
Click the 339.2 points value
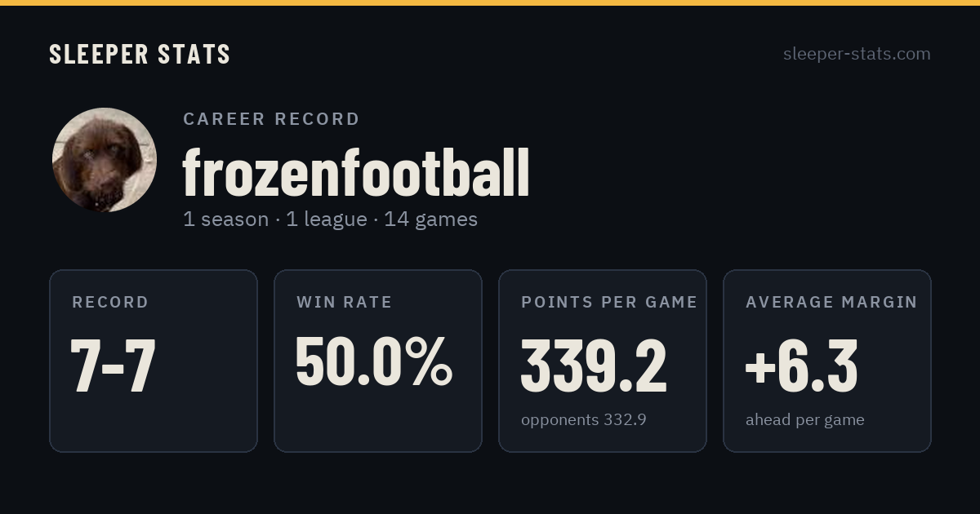(594, 366)
